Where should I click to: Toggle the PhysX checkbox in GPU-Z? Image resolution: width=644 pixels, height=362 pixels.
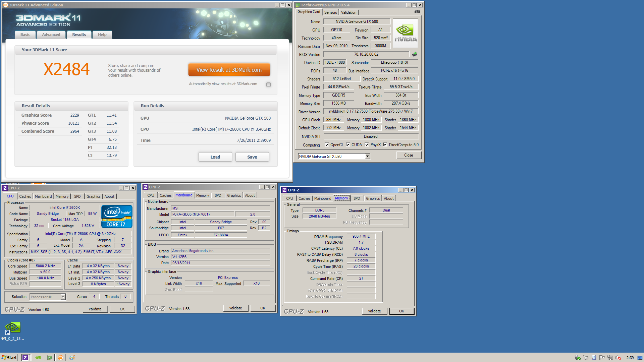point(367,145)
